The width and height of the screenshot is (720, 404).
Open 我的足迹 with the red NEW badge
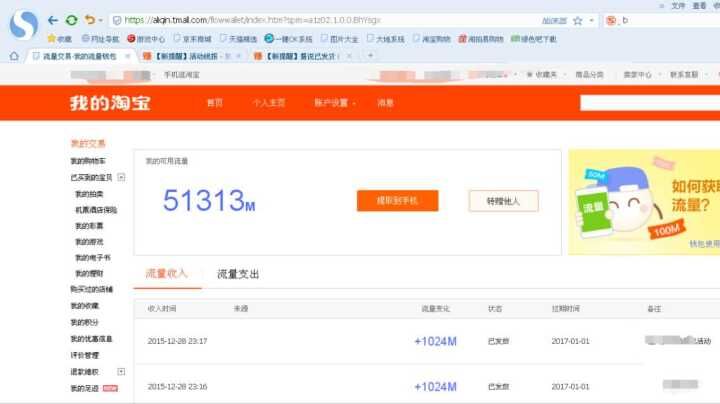94,388
